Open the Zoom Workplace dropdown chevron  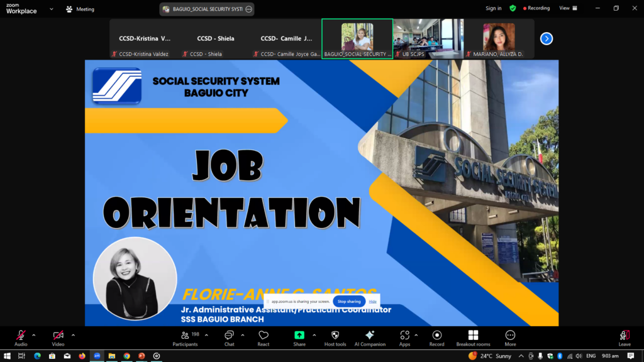click(x=52, y=9)
